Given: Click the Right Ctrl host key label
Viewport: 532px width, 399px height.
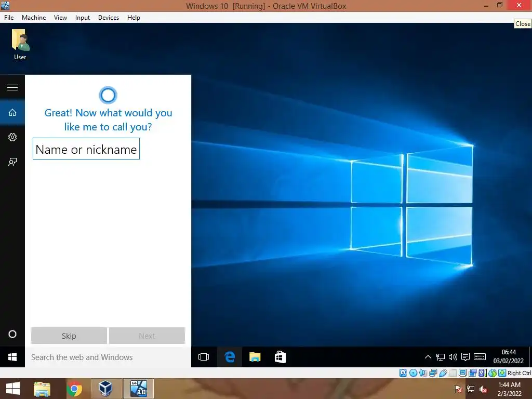Looking at the screenshot, I should pos(520,373).
